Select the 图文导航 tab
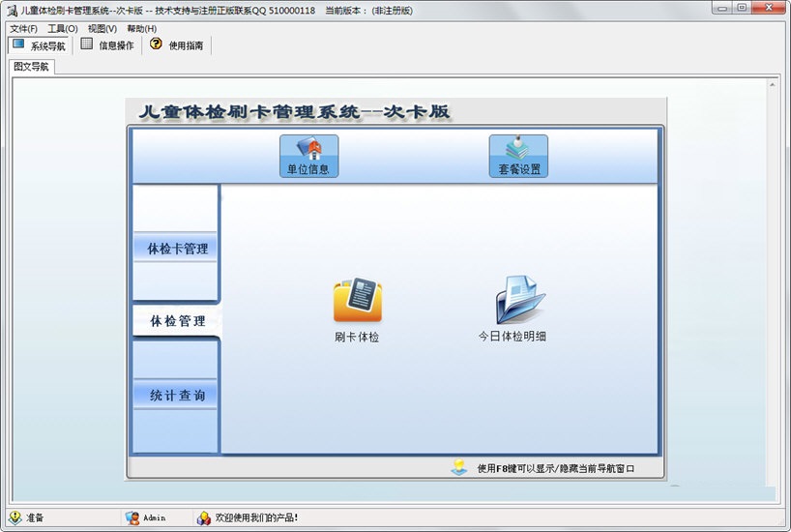Image resolution: width=791 pixels, height=532 pixels. 31,67
